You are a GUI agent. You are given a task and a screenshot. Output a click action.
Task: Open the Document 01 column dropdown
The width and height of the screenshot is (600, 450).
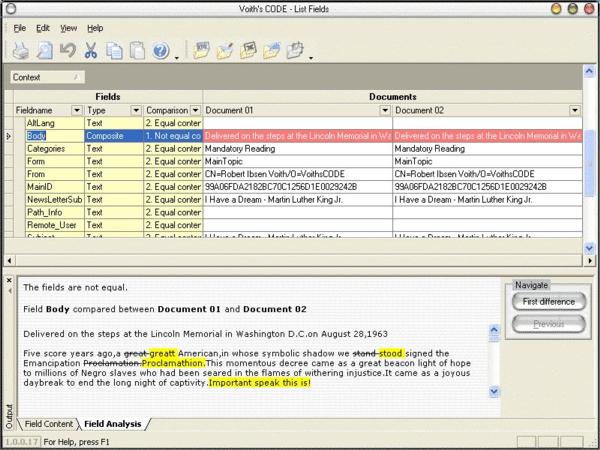[x=385, y=111]
